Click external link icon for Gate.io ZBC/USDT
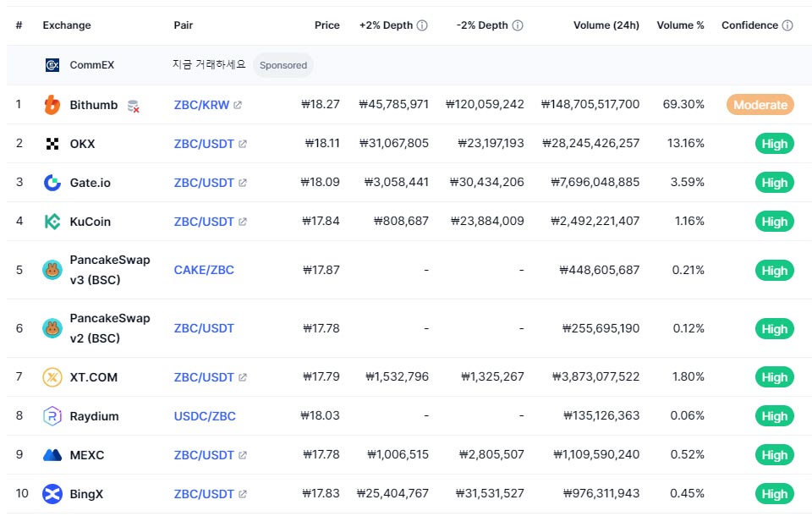 pos(243,183)
